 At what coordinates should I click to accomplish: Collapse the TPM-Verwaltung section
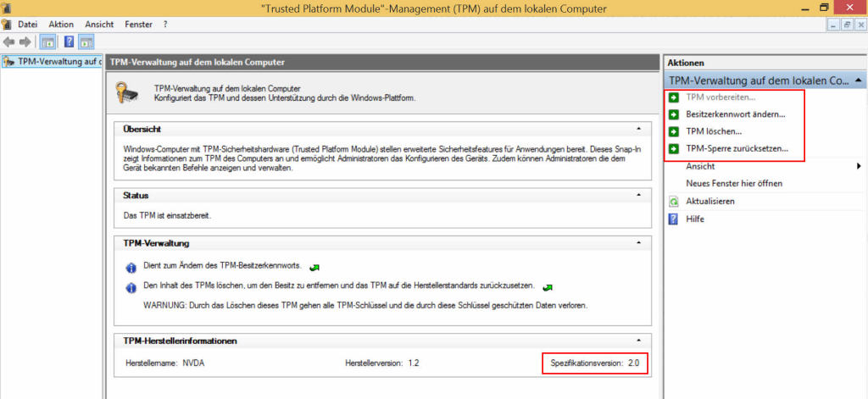tap(637, 243)
